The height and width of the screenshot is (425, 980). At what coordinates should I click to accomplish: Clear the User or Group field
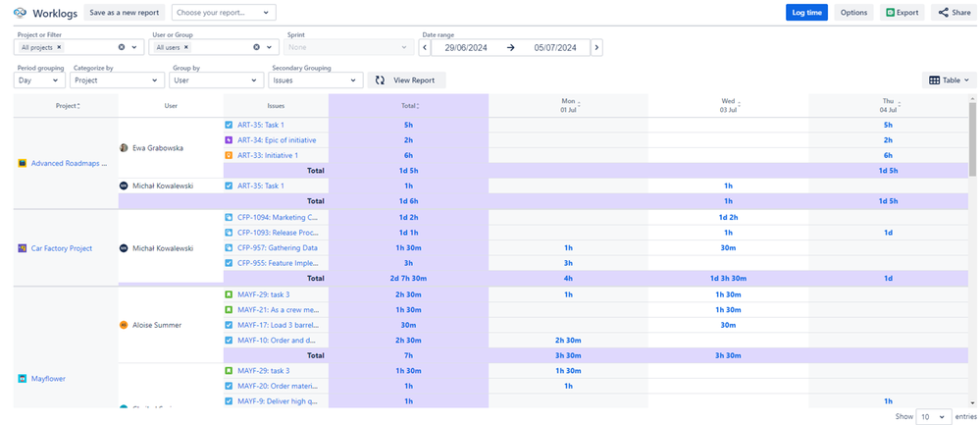pyautogui.click(x=256, y=47)
